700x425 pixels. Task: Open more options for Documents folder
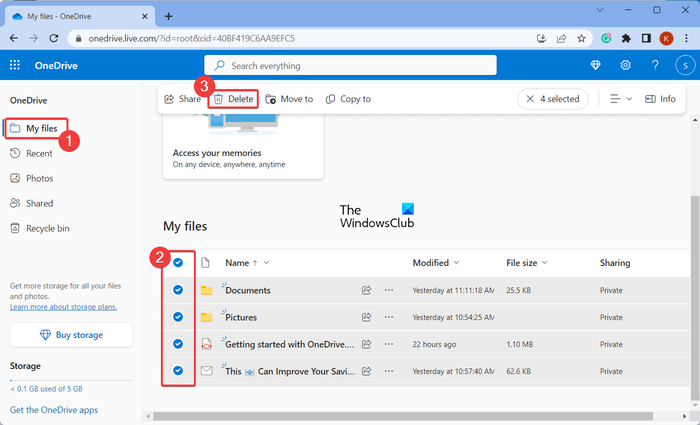click(389, 290)
